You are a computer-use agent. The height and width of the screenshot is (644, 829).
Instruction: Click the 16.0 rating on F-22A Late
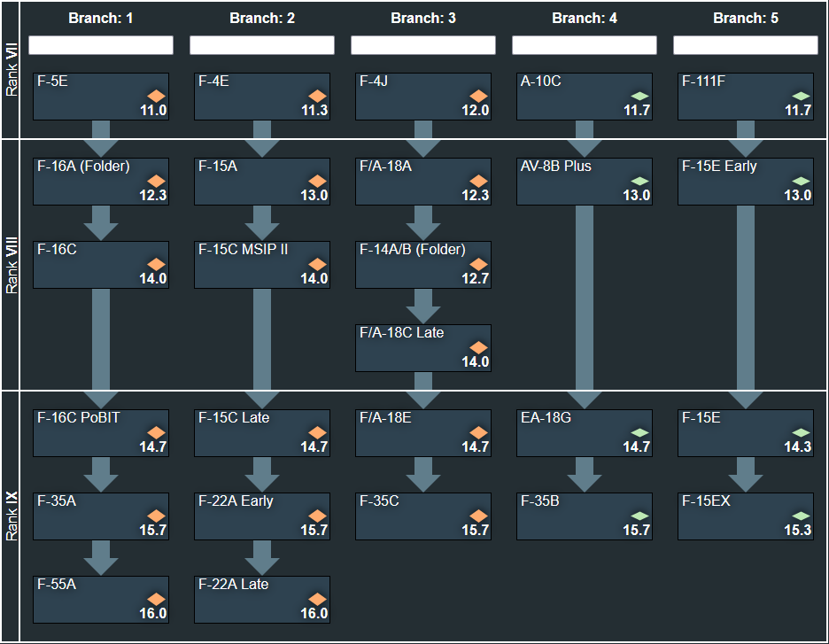(x=314, y=613)
